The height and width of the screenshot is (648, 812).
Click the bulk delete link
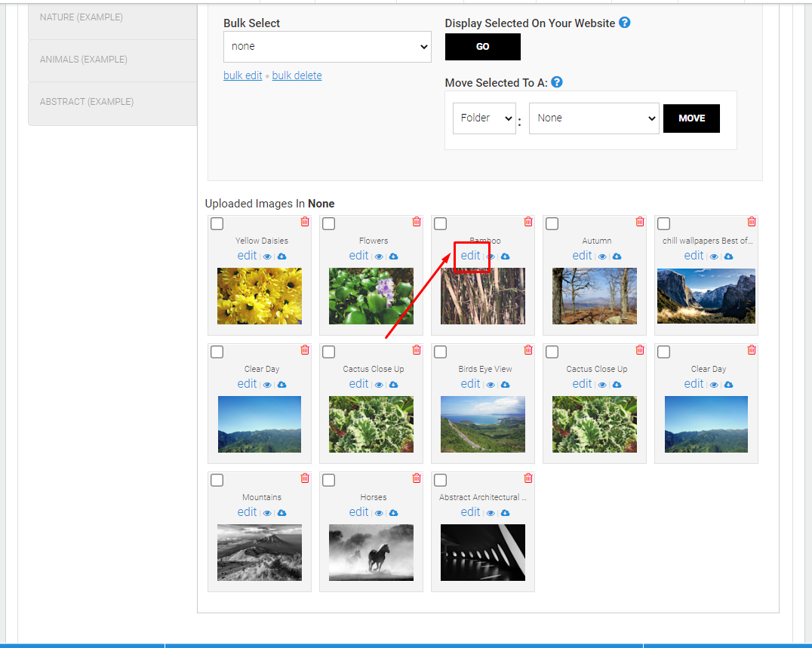pos(297,75)
